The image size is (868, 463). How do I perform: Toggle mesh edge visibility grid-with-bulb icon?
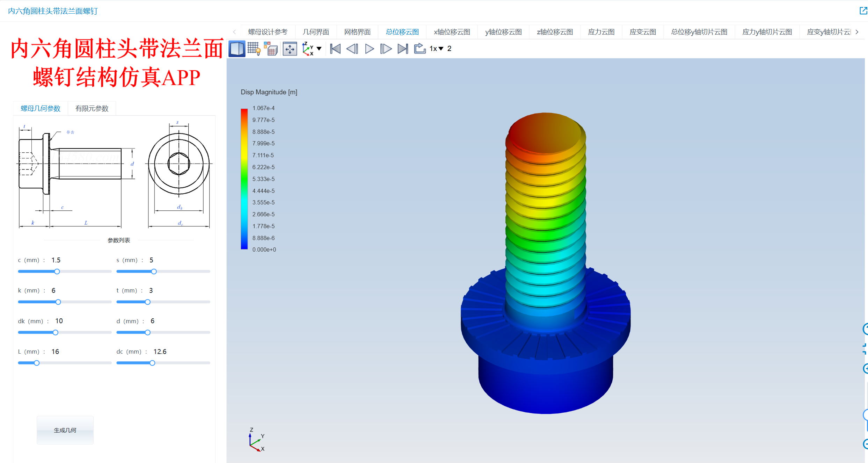coord(254,49)
